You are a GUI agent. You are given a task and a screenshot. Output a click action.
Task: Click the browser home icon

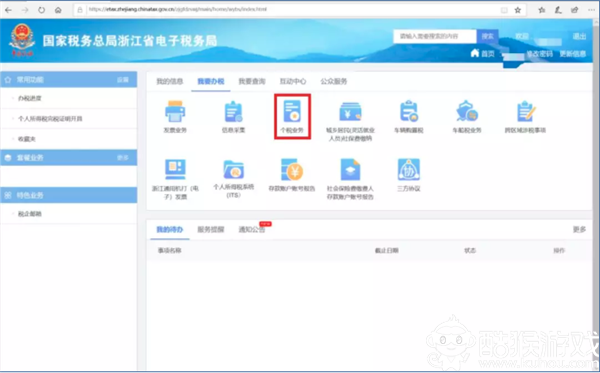pos(58,10)
